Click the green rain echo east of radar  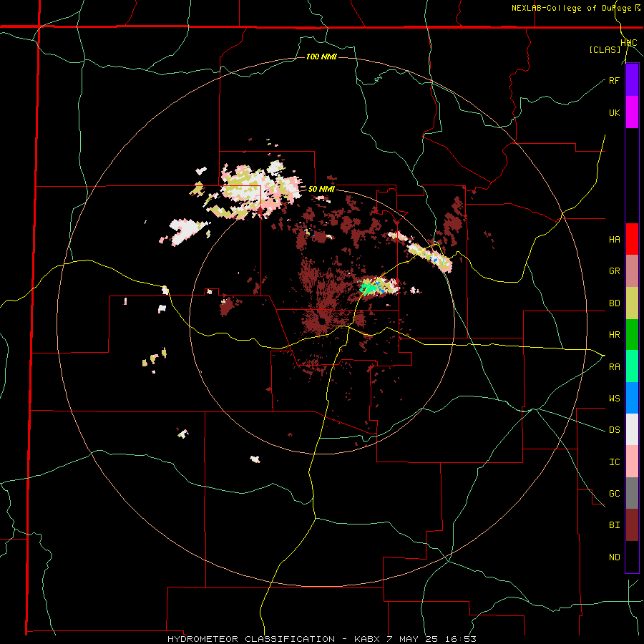click(x=369, y=288)
